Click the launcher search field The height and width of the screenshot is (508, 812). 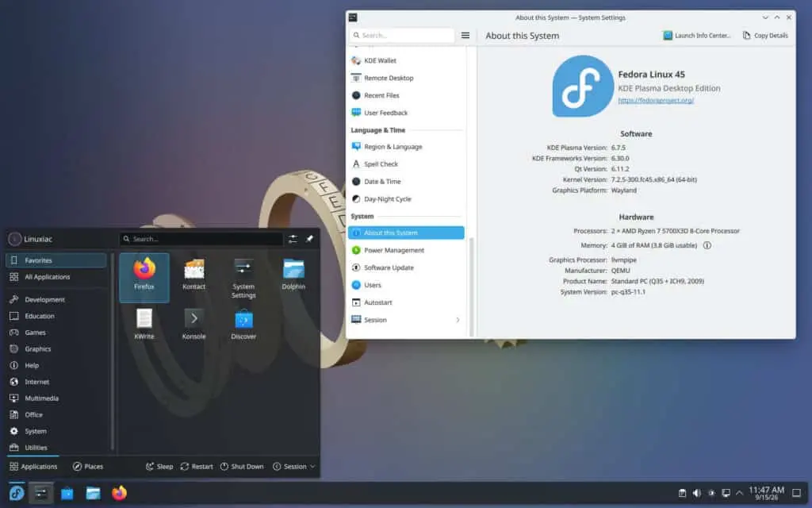[201, 239]
